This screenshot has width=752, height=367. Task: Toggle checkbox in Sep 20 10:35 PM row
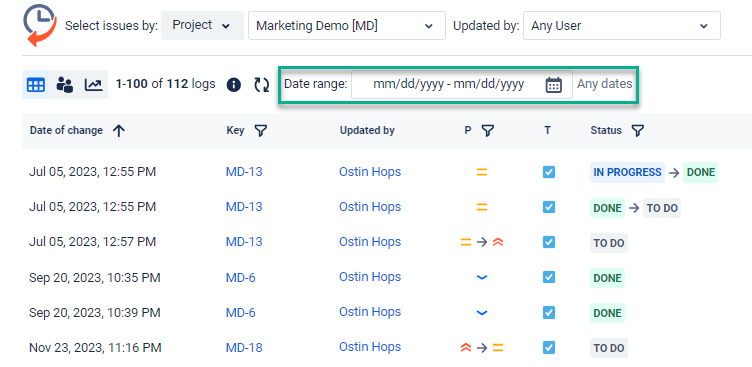tap(549, 277)
